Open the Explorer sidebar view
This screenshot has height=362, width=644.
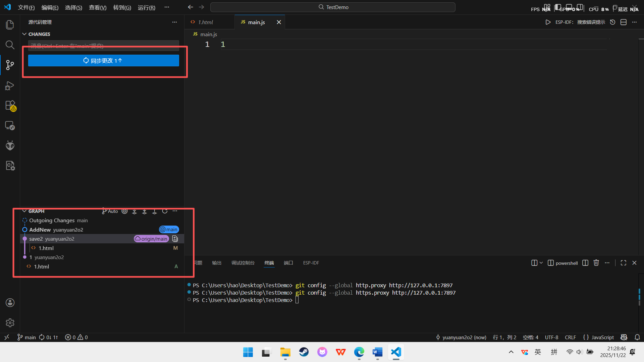10,24
